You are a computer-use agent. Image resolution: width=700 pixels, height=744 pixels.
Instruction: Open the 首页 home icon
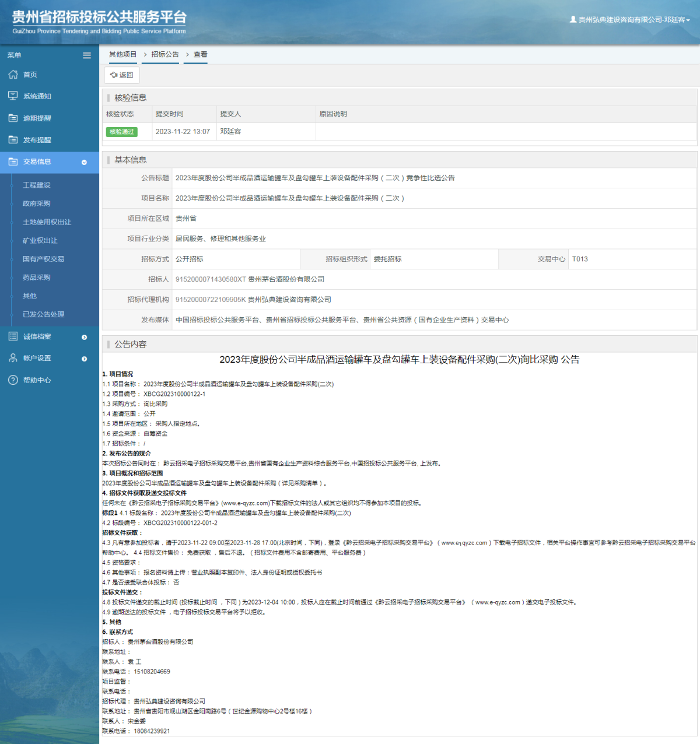tap(12, 74)
